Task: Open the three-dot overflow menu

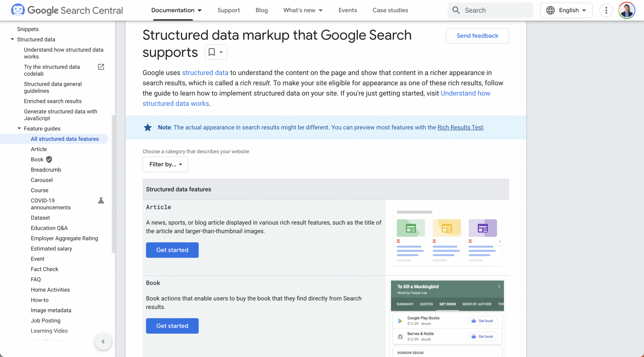Action: click(606, 10)
